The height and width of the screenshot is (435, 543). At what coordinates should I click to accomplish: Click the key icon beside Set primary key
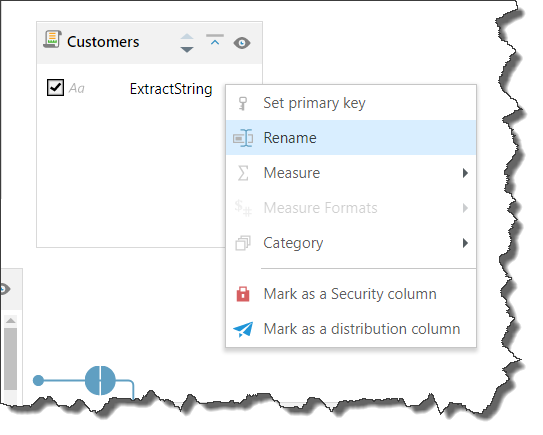243,103
